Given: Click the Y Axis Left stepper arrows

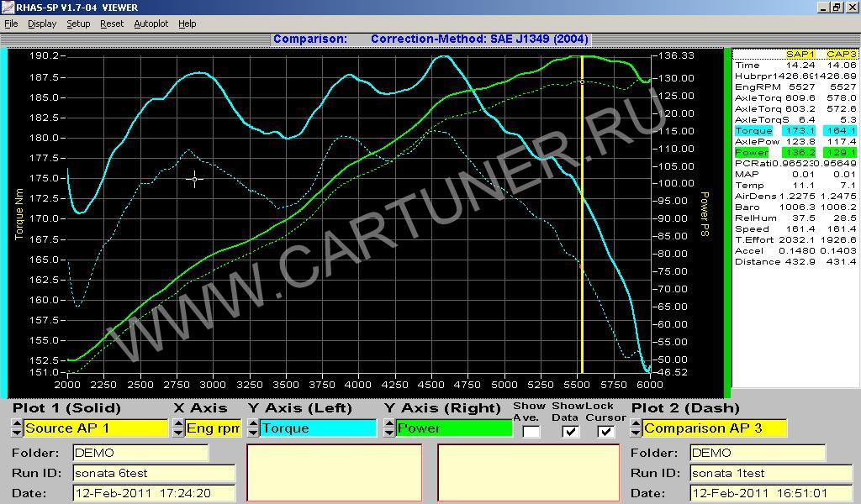Looking at the screenshot, I should (x=253, y=428).
